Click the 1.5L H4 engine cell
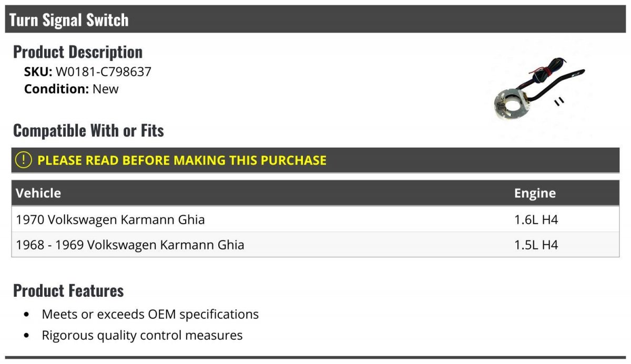Image resolution: width=631 pixels, height=364 pixels. [x=536, y=245]
